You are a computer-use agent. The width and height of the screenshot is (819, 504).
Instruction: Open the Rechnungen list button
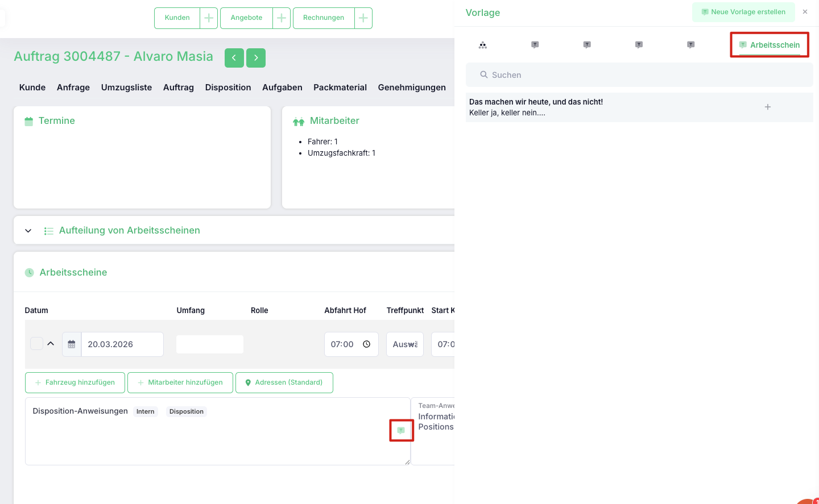tap(324, 18)
